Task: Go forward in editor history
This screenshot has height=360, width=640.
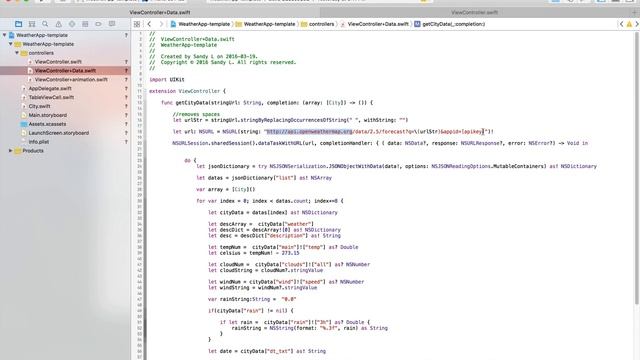Action: [161, 24]
